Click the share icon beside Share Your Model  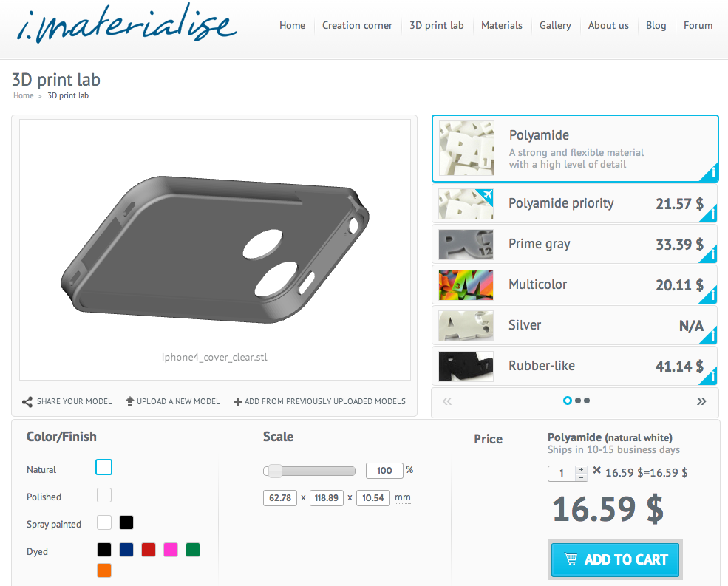[x=27, y=402]
